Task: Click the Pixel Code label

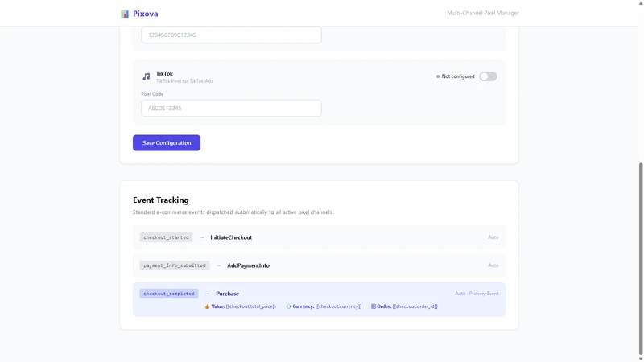Action: coord(152,94)
